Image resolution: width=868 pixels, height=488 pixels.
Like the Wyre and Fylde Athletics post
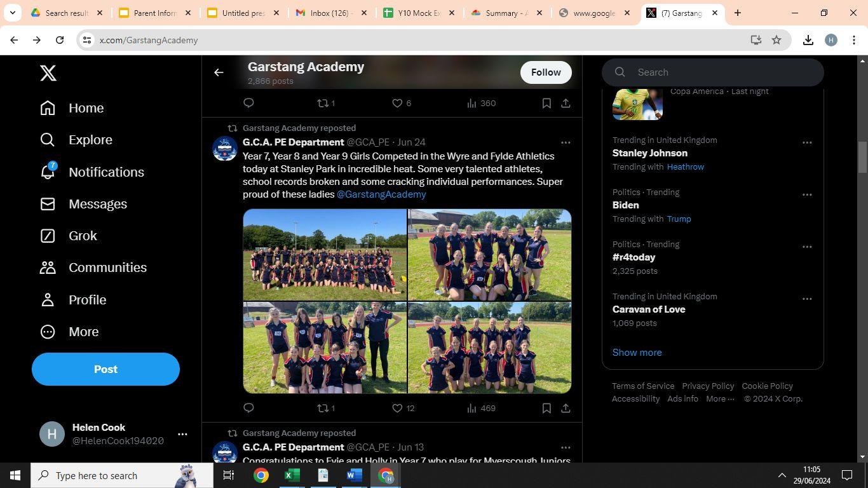click(x=403, y=408)
